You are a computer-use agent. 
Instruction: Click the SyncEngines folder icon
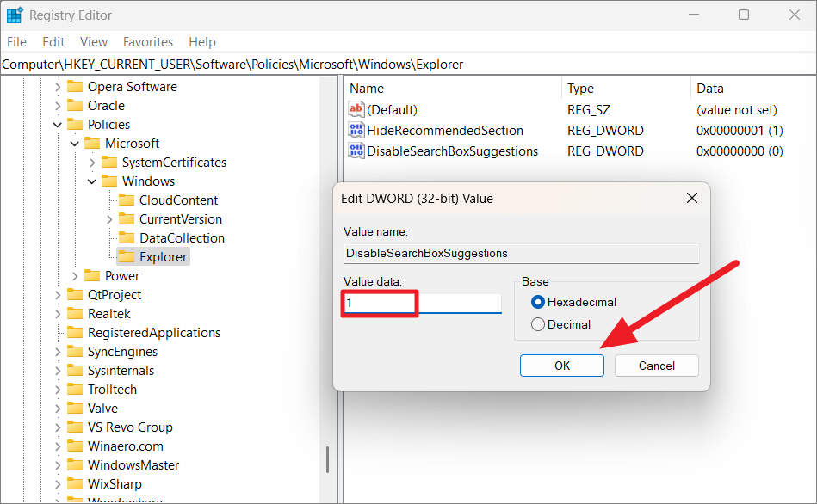(x=75, y=352)
